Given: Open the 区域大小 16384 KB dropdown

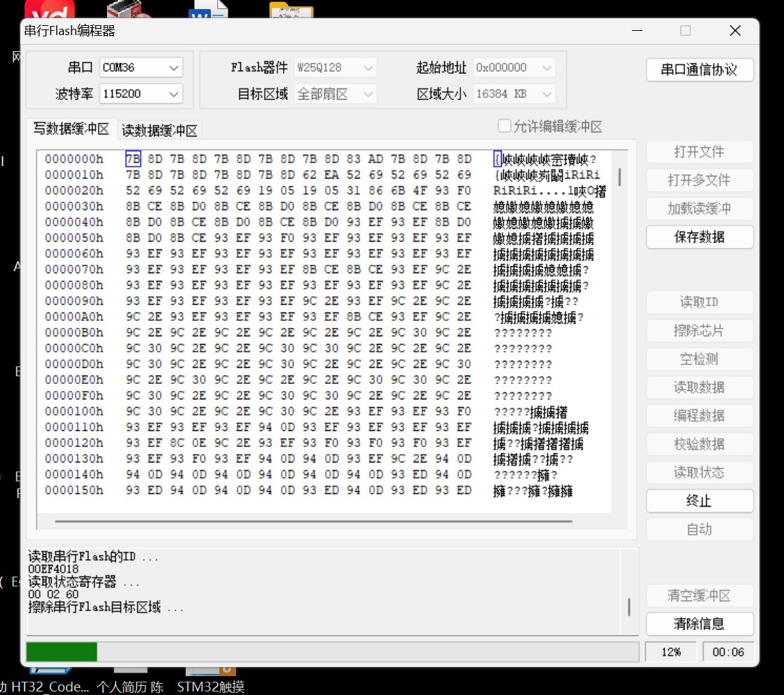Looking at the screenshot, I should coord(514,94).
